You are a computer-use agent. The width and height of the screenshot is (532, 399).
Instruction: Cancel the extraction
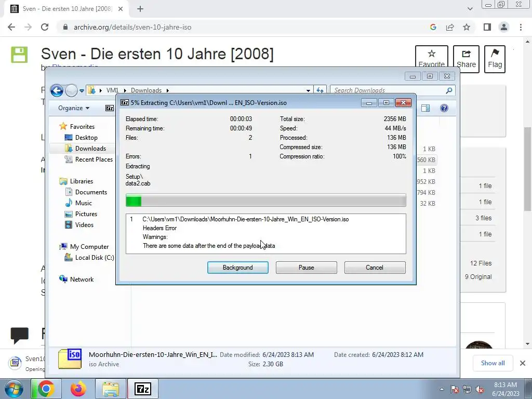375,268
